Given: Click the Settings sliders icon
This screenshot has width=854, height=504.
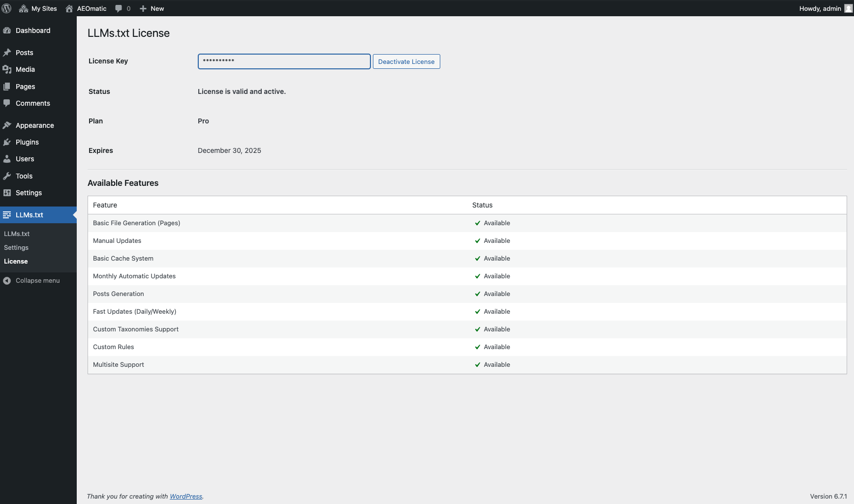Looking at the screenshot, I should [7, 193].
